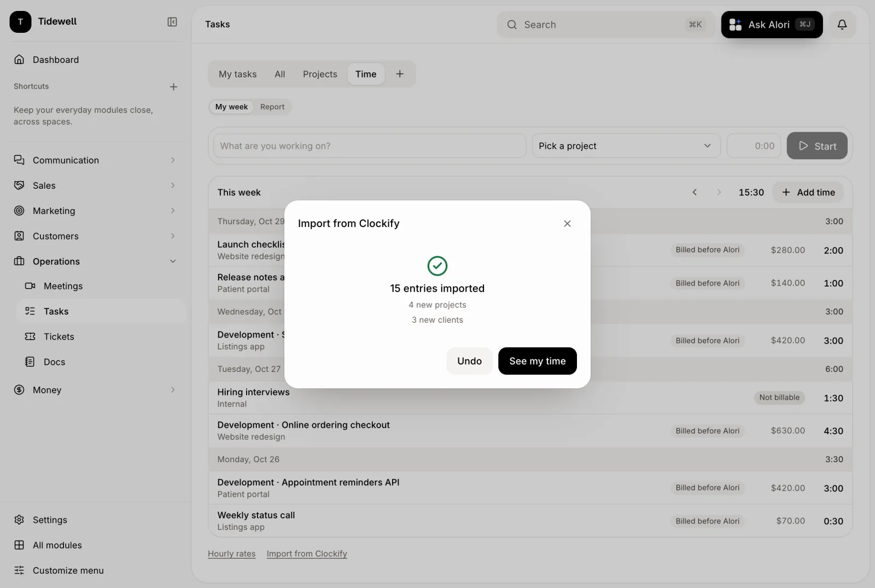Open notifications bell
The height and width of the screenshot is (588, 875).
[842, 25]
